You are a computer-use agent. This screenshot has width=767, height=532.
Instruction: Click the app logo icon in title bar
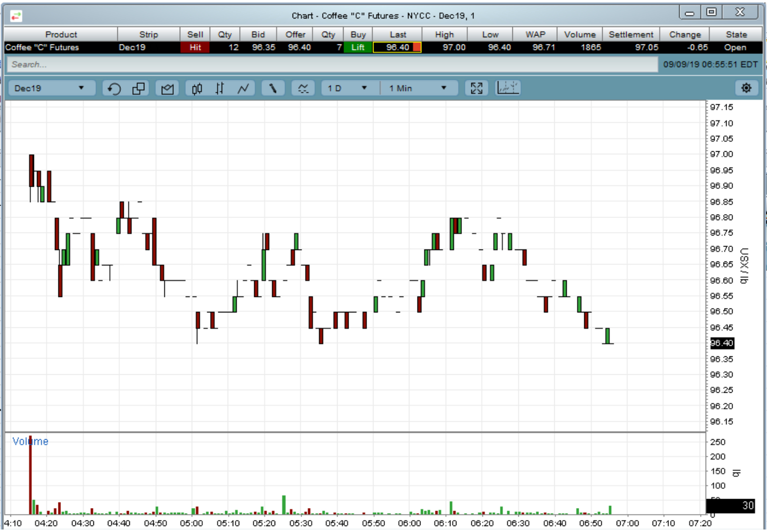tap(16, 16)
